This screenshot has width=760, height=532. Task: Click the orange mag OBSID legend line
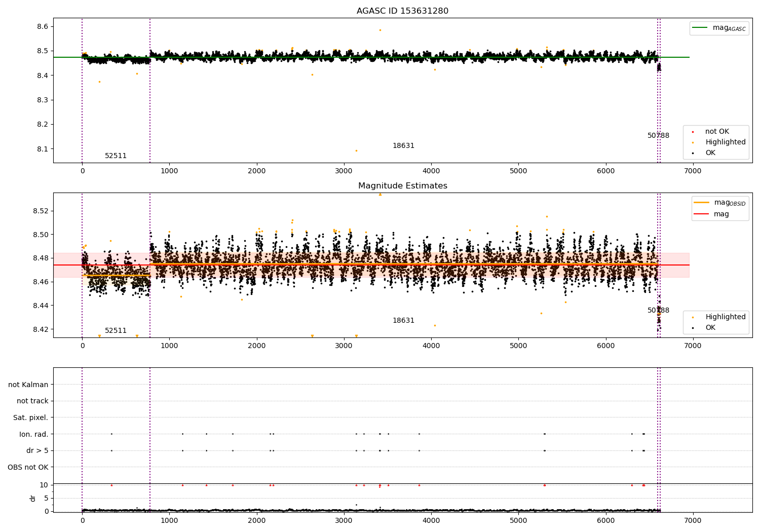[701, 203]
